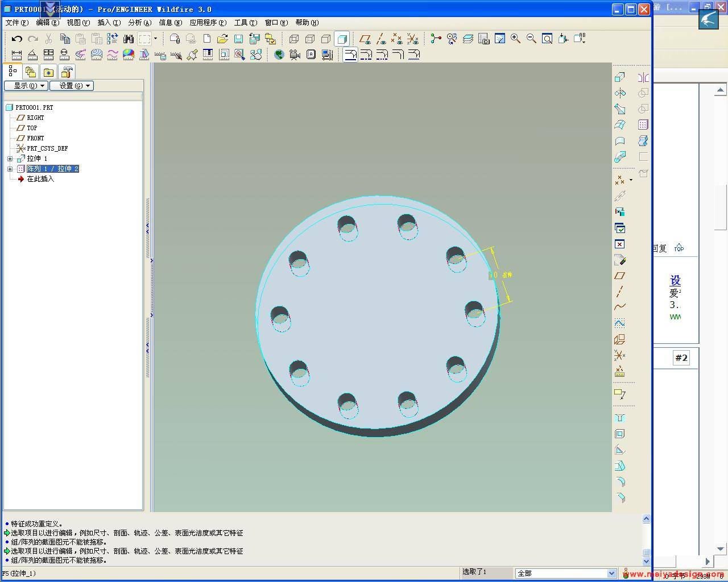The width and height of the screenshot is (728, 582).
Task: Toggle datum planes display
Action: pos(365,39)
